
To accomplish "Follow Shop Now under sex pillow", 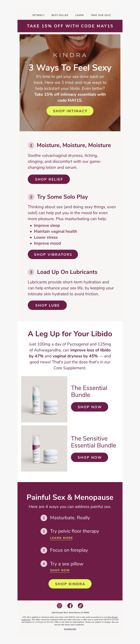I will click(60, 570).
